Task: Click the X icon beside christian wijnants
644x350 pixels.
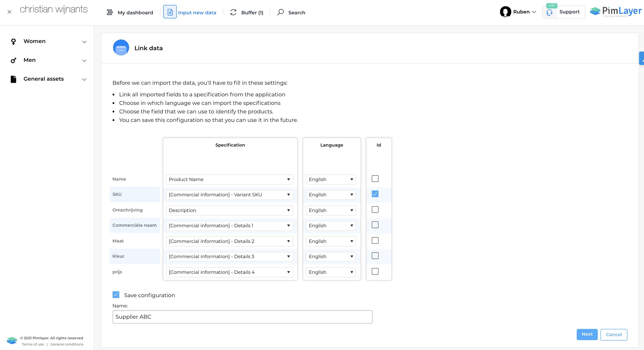Action: pyautogui.click(x=9, y=12)
